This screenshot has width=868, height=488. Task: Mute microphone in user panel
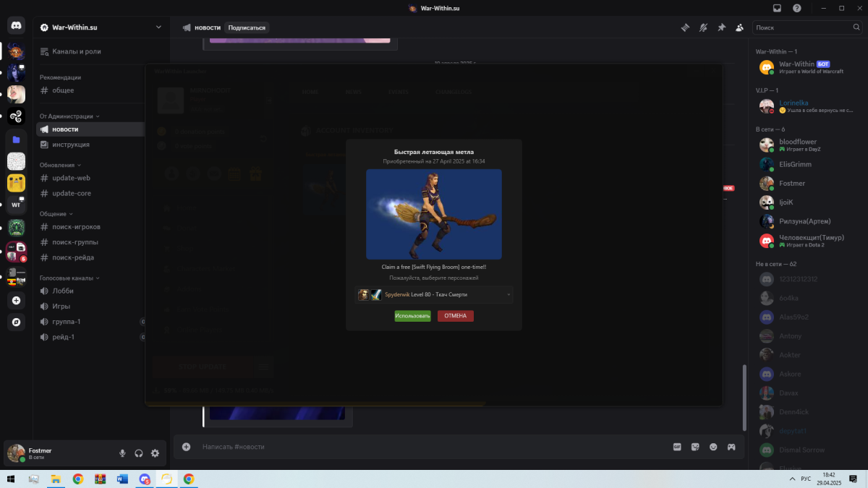point(122,453)
